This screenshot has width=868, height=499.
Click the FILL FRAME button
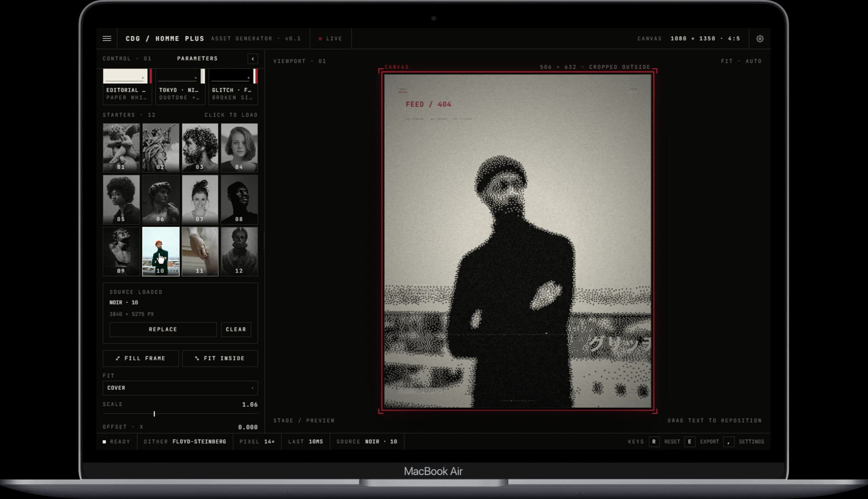pos(141,358)
